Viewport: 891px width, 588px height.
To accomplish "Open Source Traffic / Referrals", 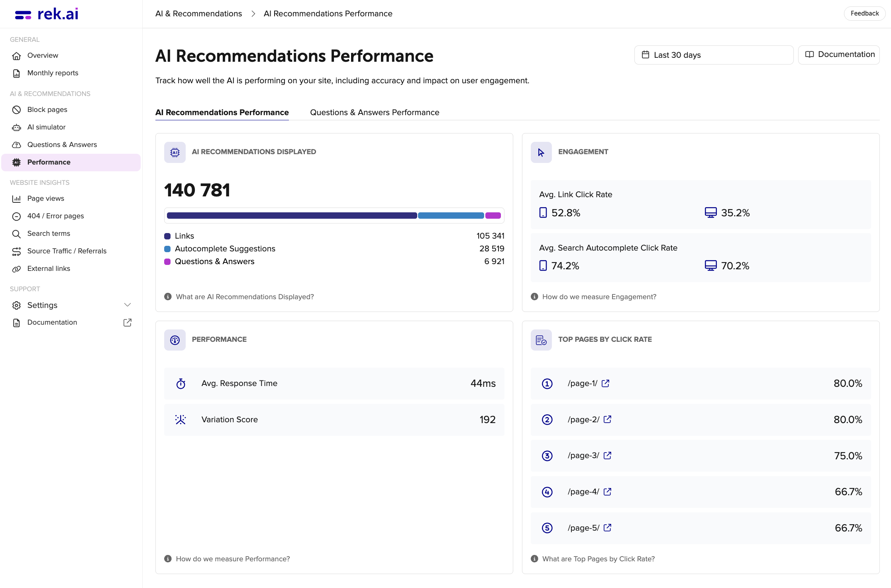I will 71,251.
